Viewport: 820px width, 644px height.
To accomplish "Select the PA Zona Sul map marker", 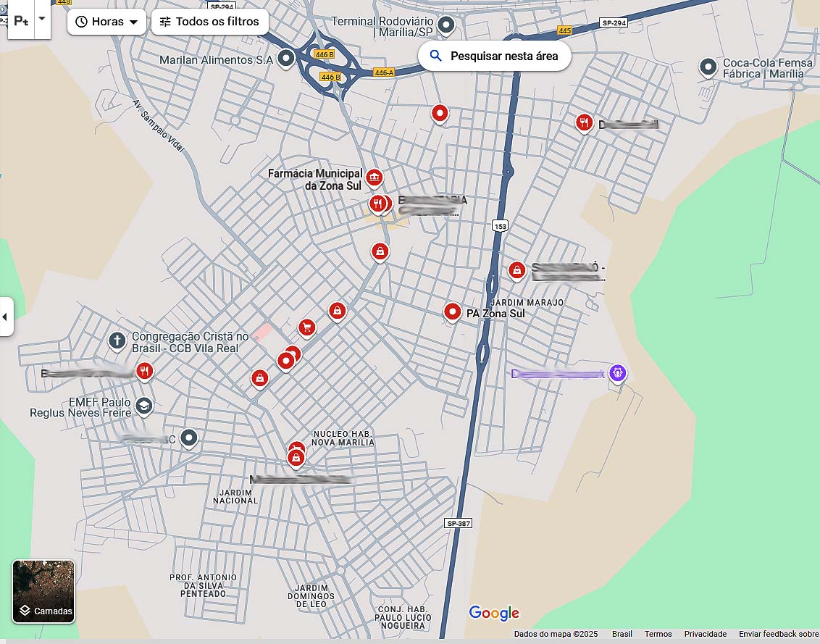I will 453,312.
